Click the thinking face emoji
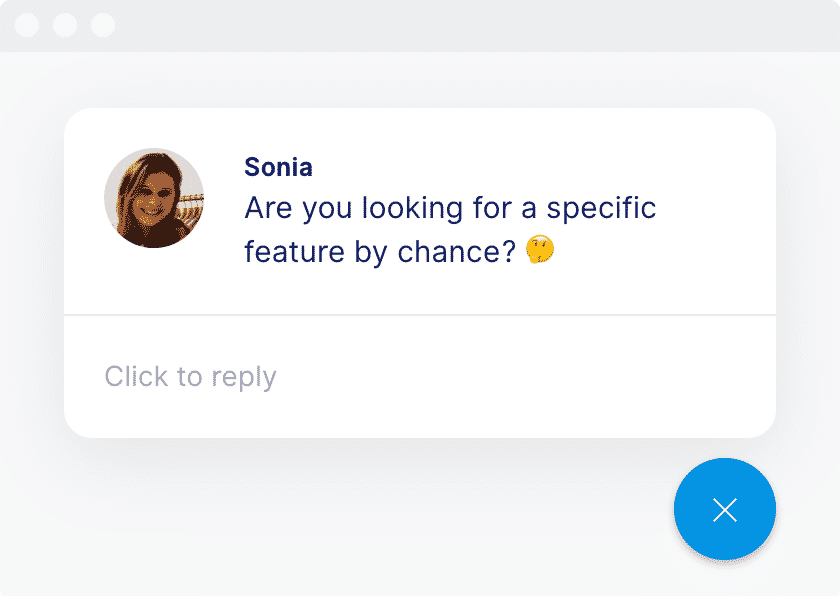 pos(540,250)
